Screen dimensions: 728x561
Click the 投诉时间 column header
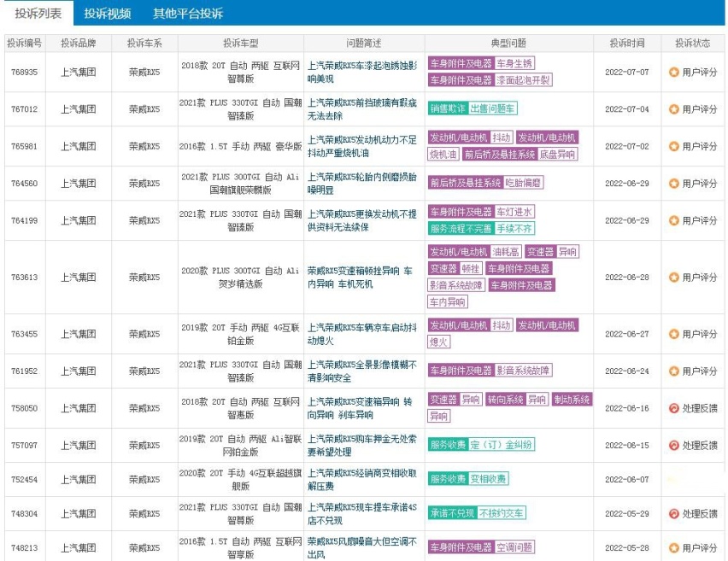point(627,44)
